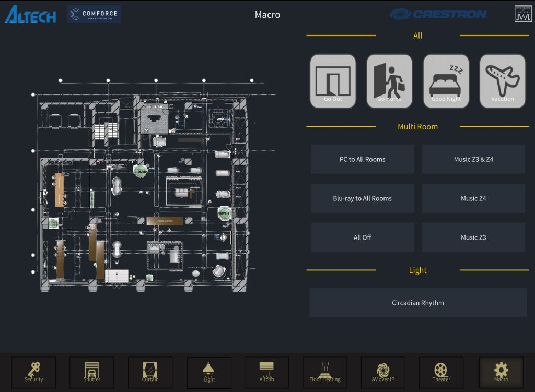Start Music Z3 & Z4 macro
The height and width of the screenshot is (392, 535).
click(473, 159)
